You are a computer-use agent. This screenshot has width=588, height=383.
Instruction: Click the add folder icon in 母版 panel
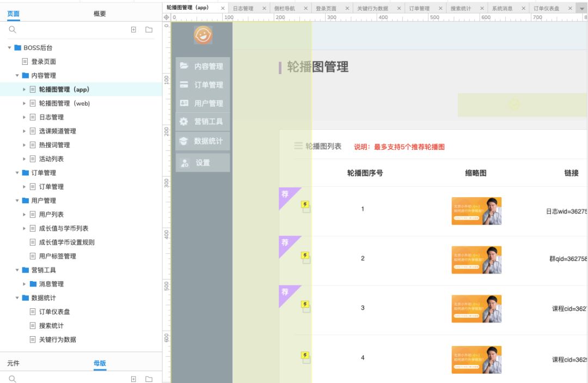click(x=149, y=378)
